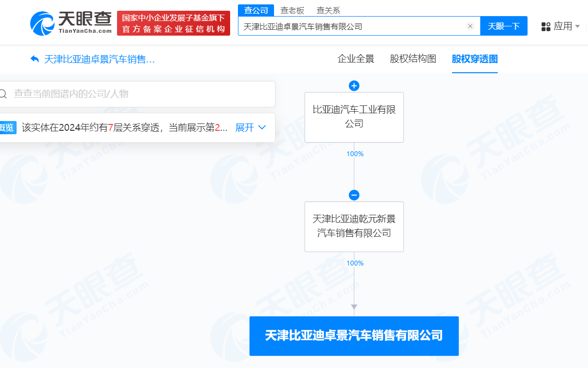Select the 天津比亚迪乾元新景汽车销售有限公司 node
This screenshot has width=588, height=368.
[x=354, y=226]
